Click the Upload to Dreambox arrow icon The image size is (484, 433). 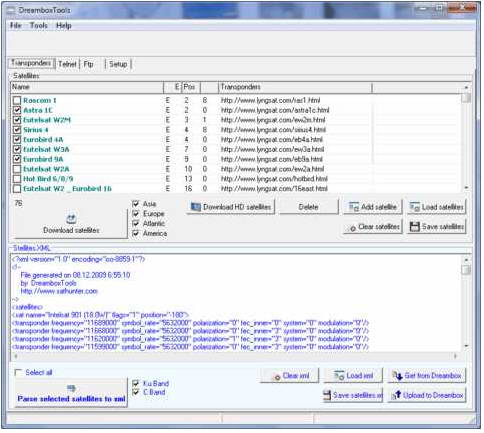(396, 395)
